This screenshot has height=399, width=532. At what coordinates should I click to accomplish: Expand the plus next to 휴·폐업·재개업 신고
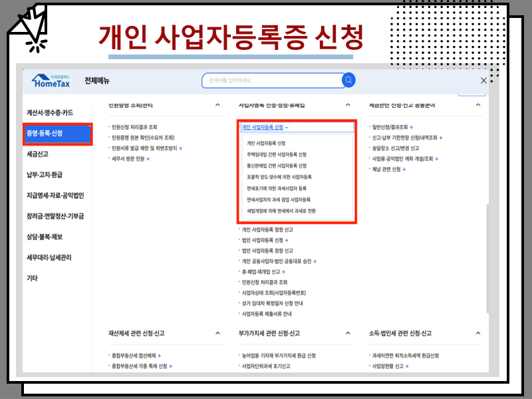tap(284, 272)
